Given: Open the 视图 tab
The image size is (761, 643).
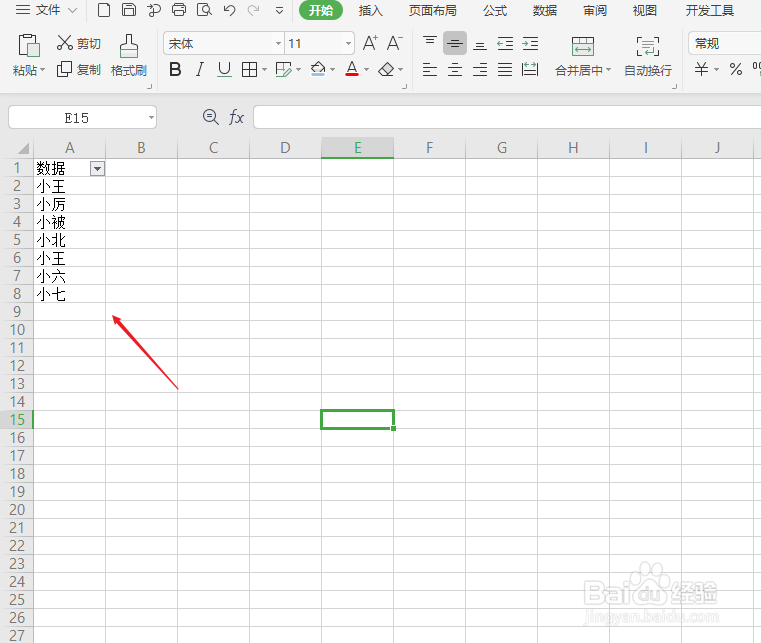Looking at the screenshot, I should coord(645,10).
